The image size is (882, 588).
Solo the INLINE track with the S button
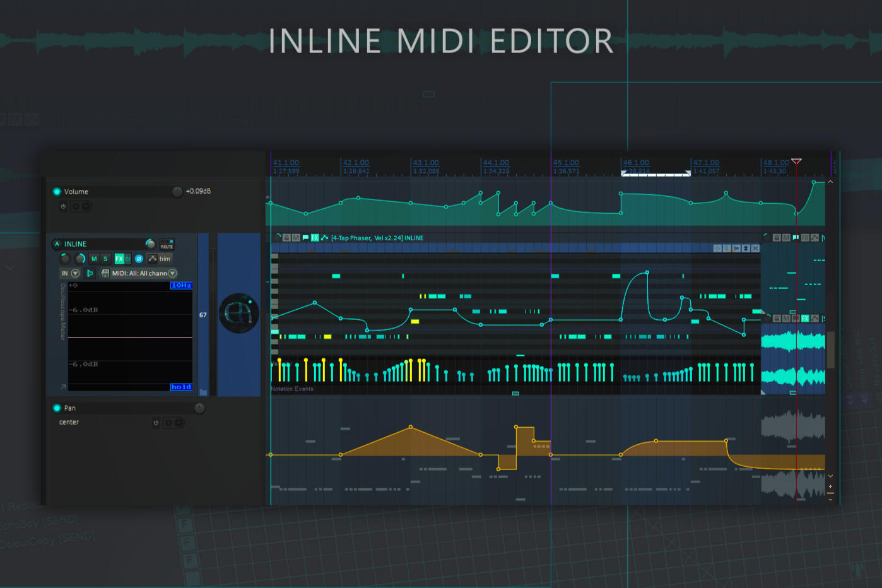105,259
